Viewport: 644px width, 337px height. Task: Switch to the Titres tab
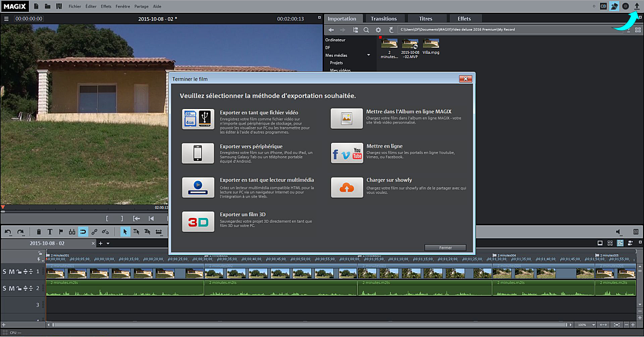click(x=425, y=19)
